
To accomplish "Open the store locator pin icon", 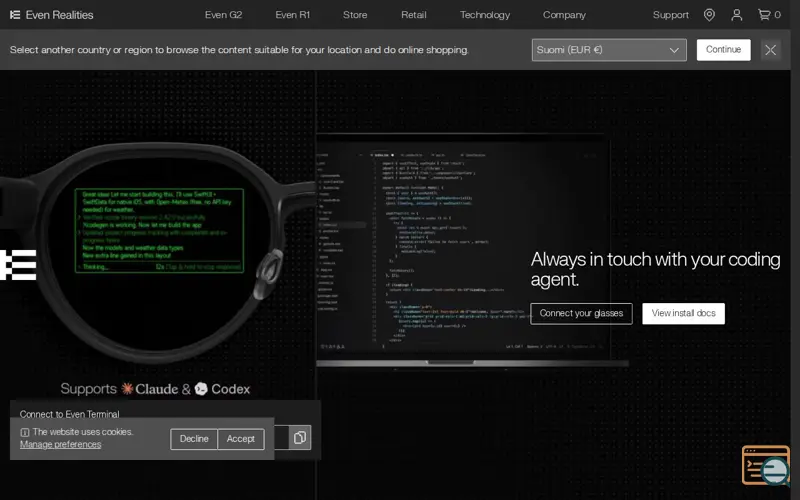I will (709, 15).
